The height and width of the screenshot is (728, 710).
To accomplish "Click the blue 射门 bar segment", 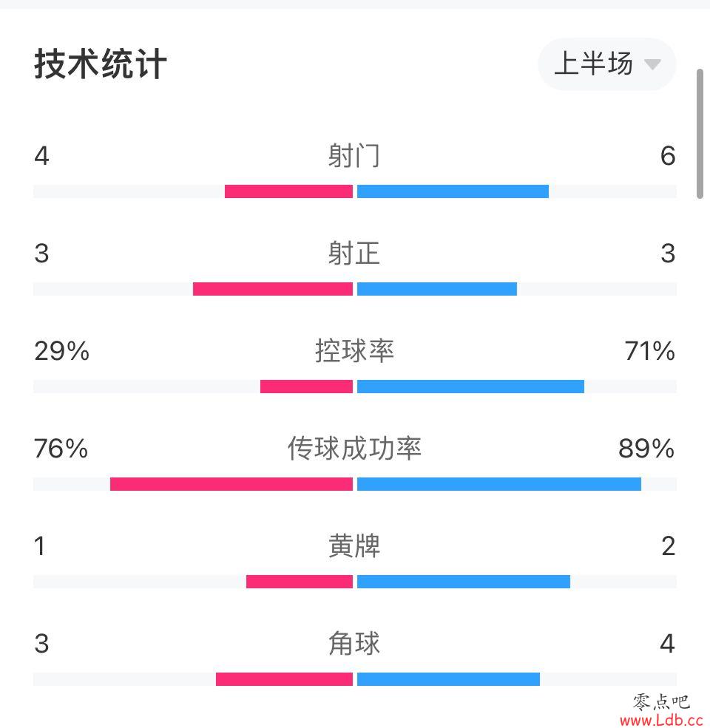I will pyautogui.click(x=453, y=191).
